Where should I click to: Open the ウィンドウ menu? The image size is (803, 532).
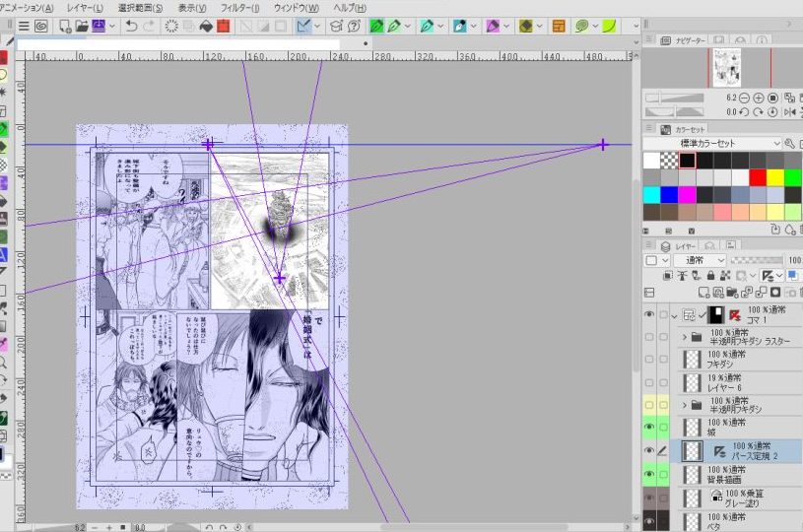[295, 7]
